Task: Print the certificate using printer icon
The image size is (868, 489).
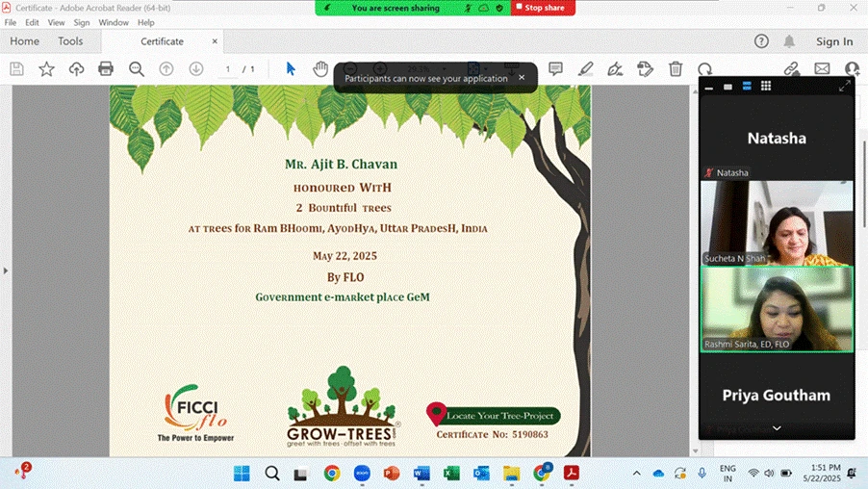Action: (x=106, y=69)
